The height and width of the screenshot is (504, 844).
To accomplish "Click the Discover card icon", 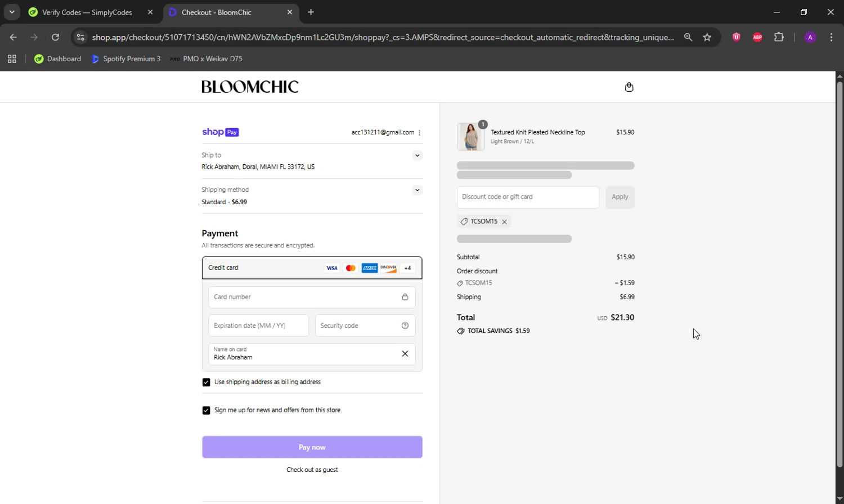I will (388, 268).
